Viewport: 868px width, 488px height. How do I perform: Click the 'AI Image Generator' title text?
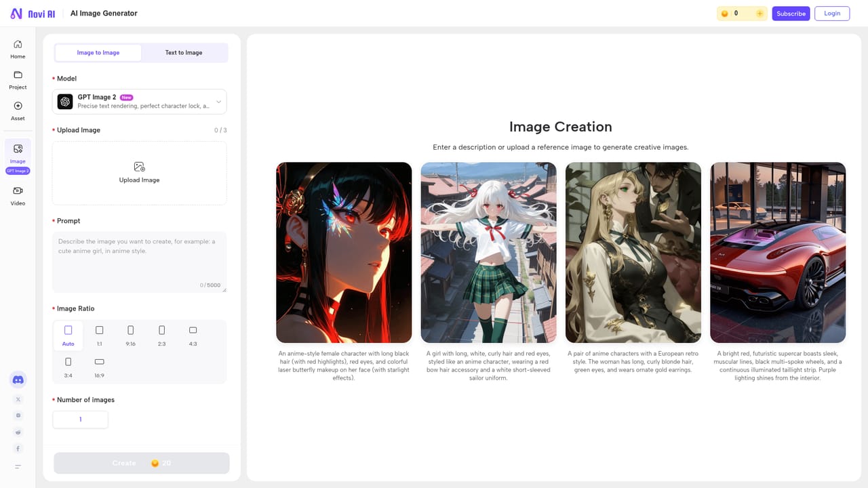tap(104, 14)
